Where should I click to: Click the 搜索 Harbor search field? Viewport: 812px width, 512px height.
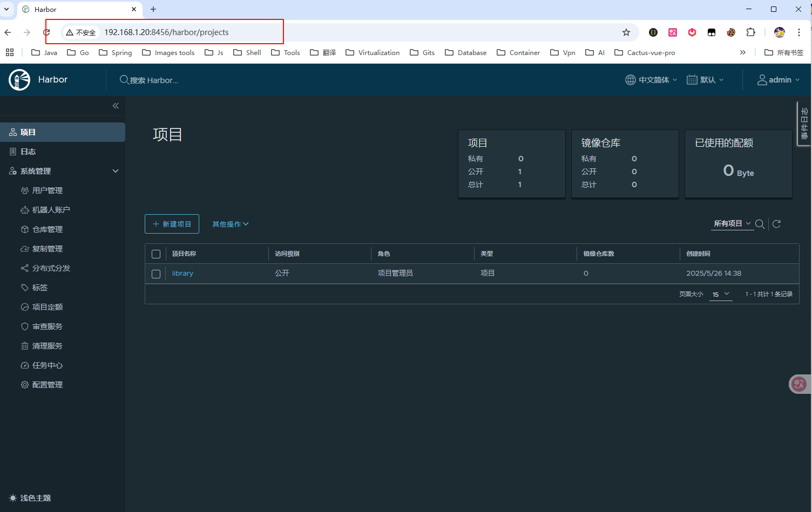tap(154, 80)
